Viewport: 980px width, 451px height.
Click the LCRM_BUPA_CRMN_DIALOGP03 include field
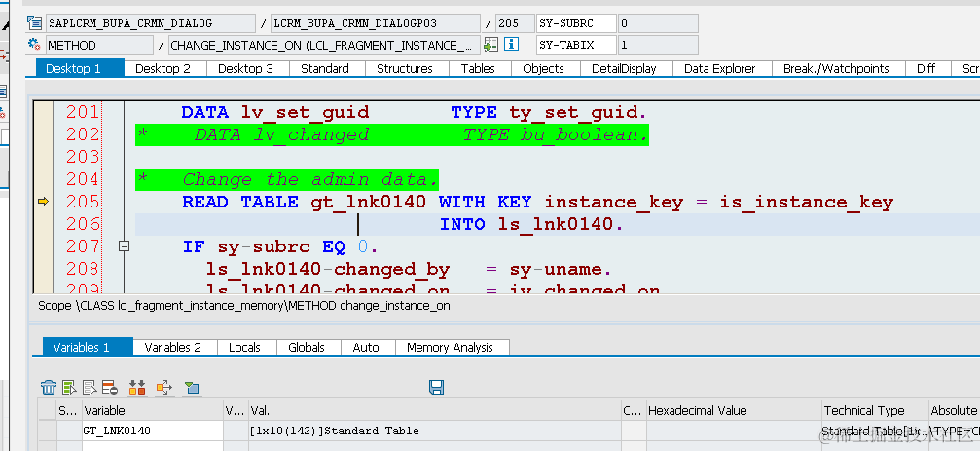tap(375, 23)
